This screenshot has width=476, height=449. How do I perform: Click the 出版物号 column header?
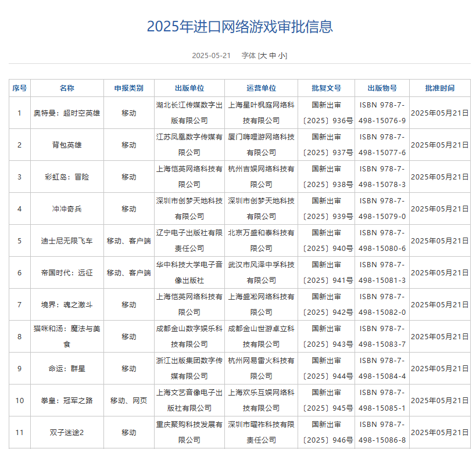pyautogui.click(x=382, y=88)
